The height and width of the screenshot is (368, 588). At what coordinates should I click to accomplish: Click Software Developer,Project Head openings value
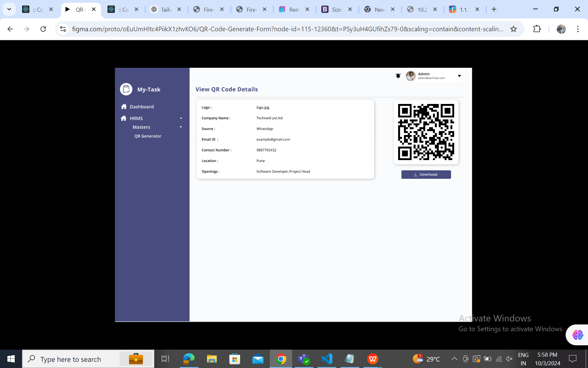pos(283,171)
